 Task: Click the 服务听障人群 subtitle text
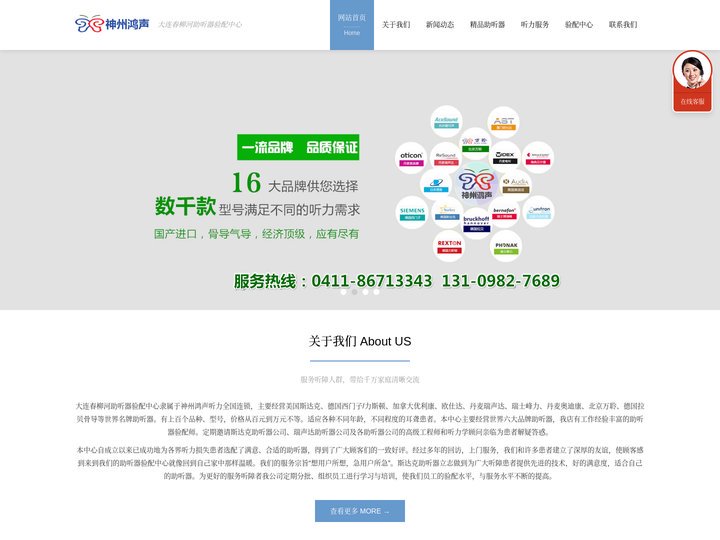pyautogui.click(x=360, y=379)
